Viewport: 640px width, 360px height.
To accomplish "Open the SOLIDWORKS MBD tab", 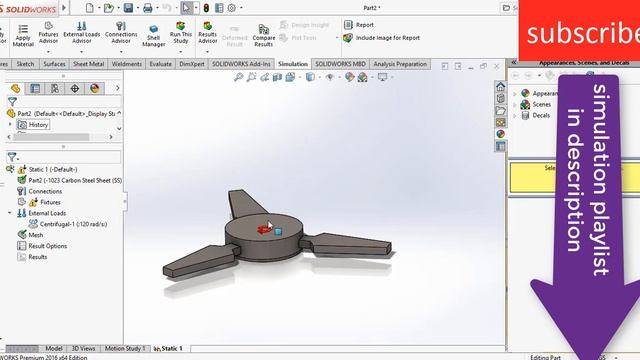I will pyautogui.click(x=340, y=64).
